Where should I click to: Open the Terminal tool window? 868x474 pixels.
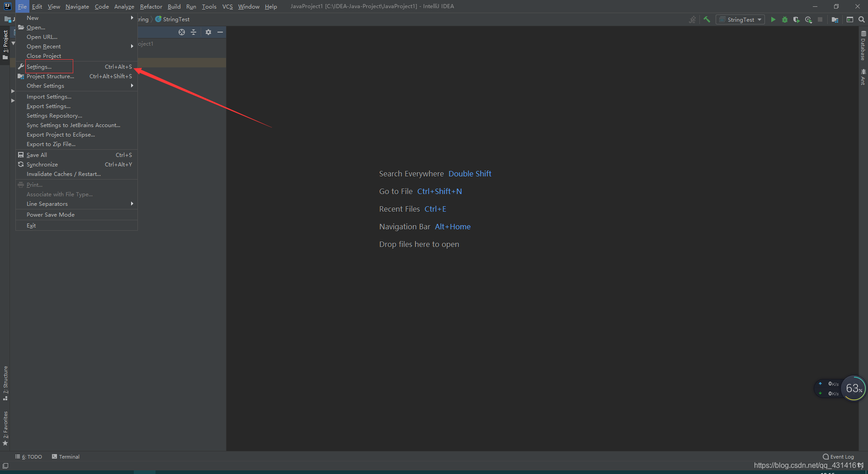(66, 457)
